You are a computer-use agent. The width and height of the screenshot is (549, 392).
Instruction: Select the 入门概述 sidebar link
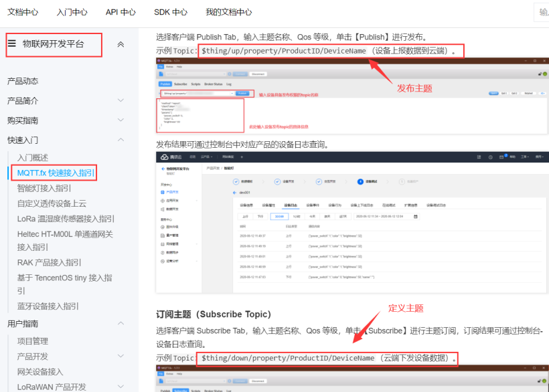tap(33, 158)
